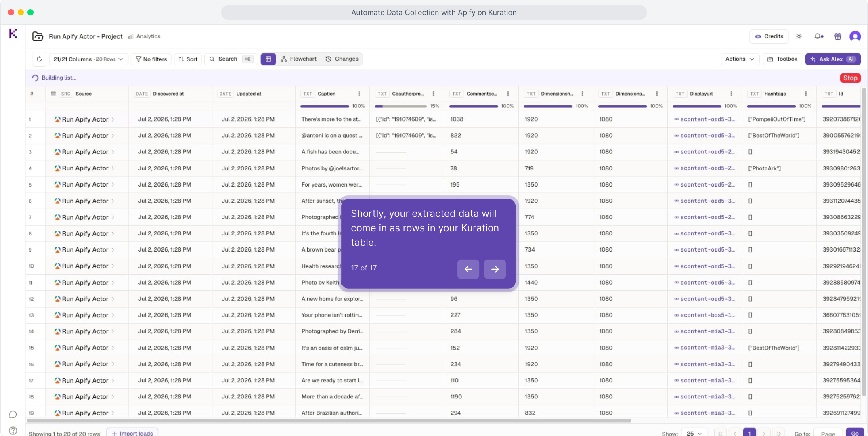Click the Caption column progress bar
Image resolution: width=868 pixels, height=436 pixels.
[325, 106]
